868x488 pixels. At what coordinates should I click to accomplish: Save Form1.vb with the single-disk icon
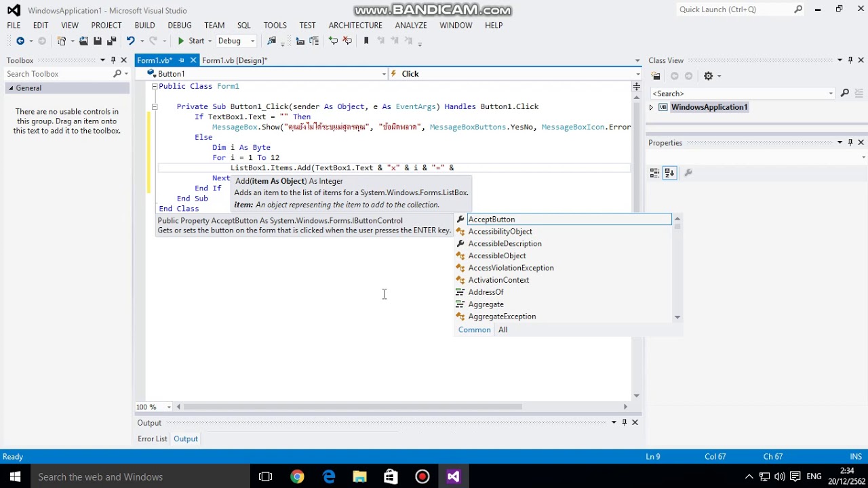[98, 41]
